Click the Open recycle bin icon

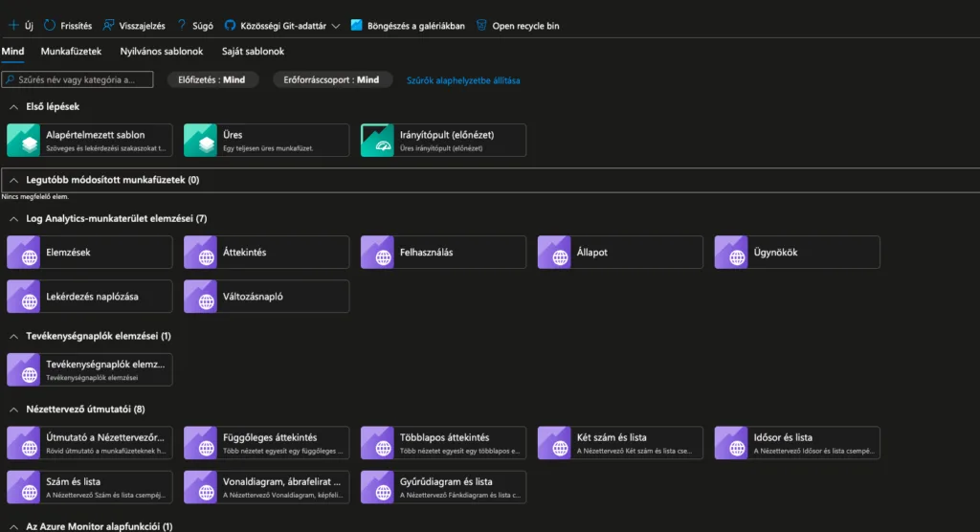click(x=481, y=26)
